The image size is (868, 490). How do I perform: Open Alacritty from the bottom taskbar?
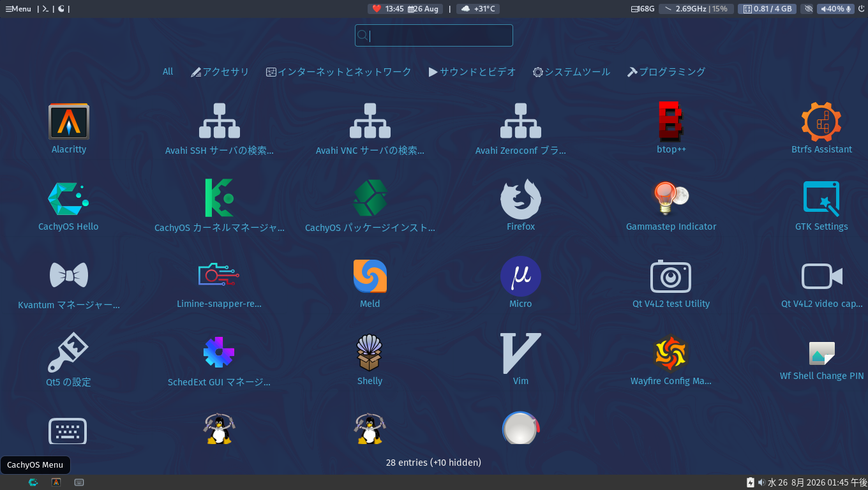(x=56, y=482)
